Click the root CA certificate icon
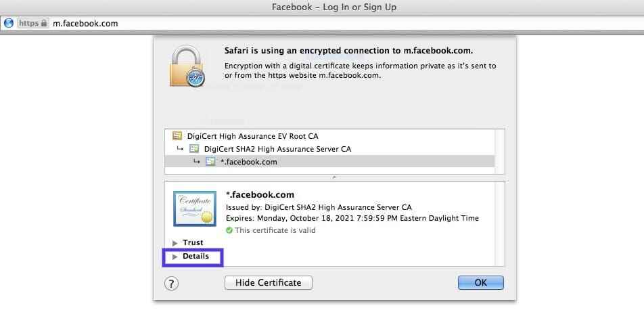The image size is (644, 323). pos(177,136)
